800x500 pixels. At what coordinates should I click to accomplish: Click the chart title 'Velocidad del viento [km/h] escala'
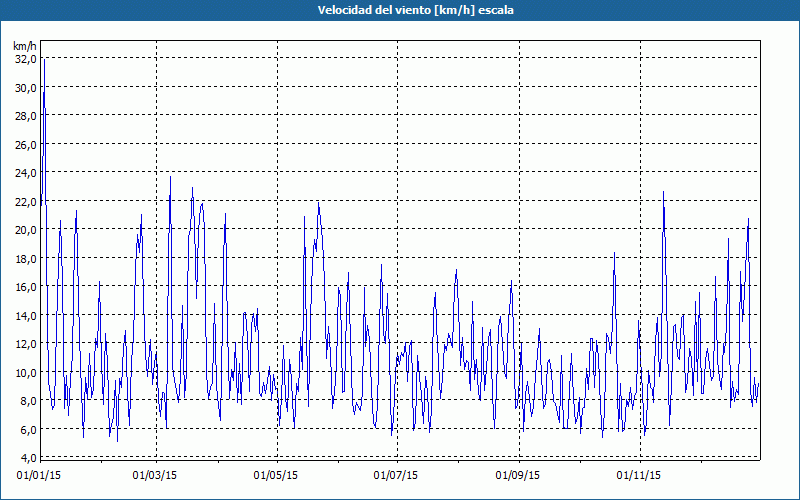pyautogui.click(x=415, y=10)
